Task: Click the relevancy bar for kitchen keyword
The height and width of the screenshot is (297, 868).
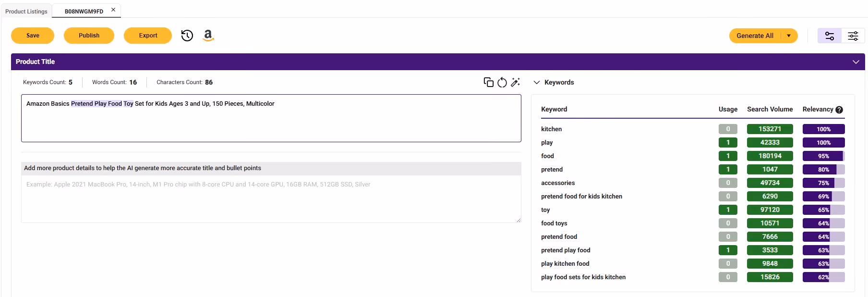Action: click(x=823, y=129)
